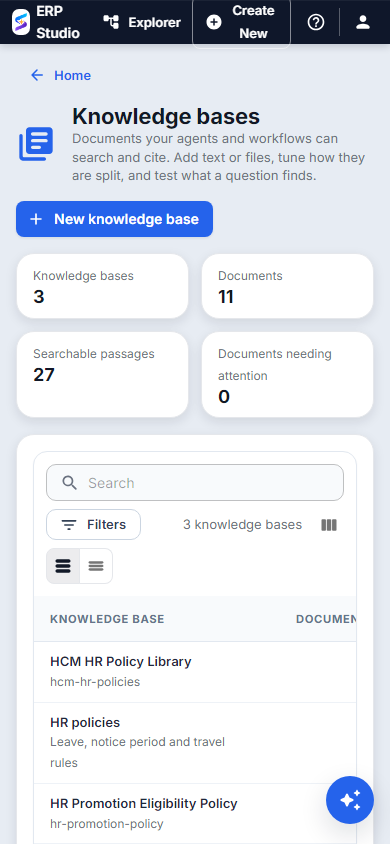Open the user account icon
The height and width of the screenshot is (844, 390).
point(363,22)
